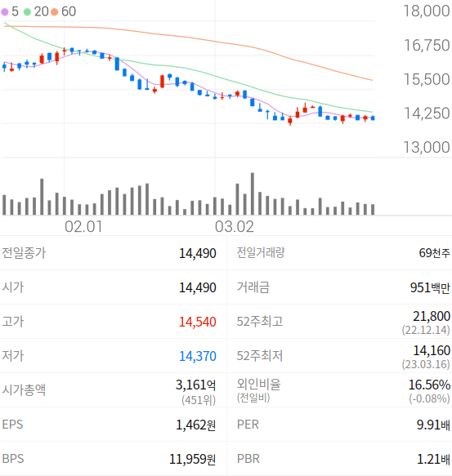Image resolution: width=452 pixels, height=476 pixels.
Task: Click the 52-week high value 21,800
Action: [432, 317]
